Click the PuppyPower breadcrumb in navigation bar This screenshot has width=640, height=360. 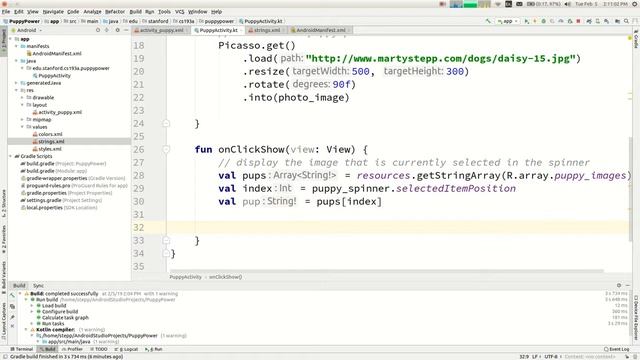(22, 21)
